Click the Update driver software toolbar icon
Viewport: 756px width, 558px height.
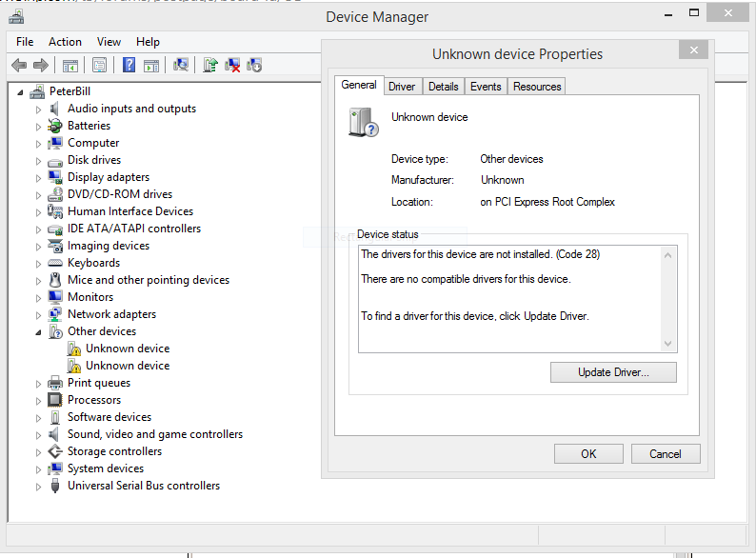[209, 65]
